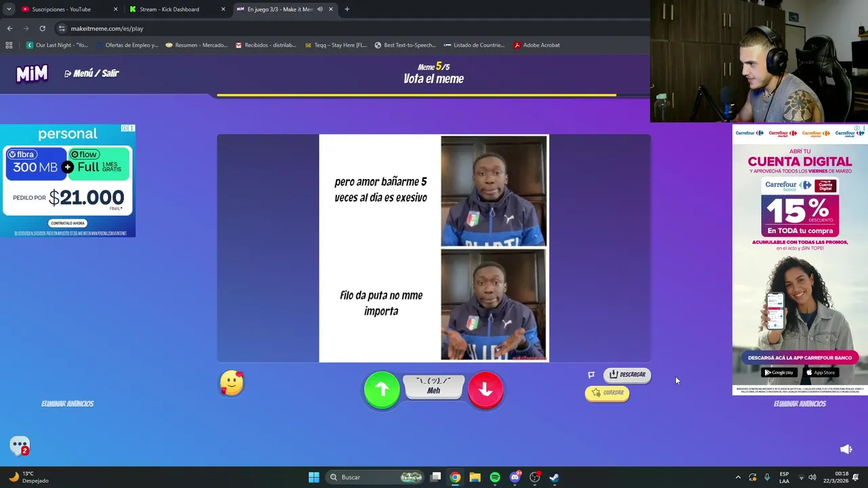
Task: Open the Personal fibra ad banner
Action: coord(68,181)
